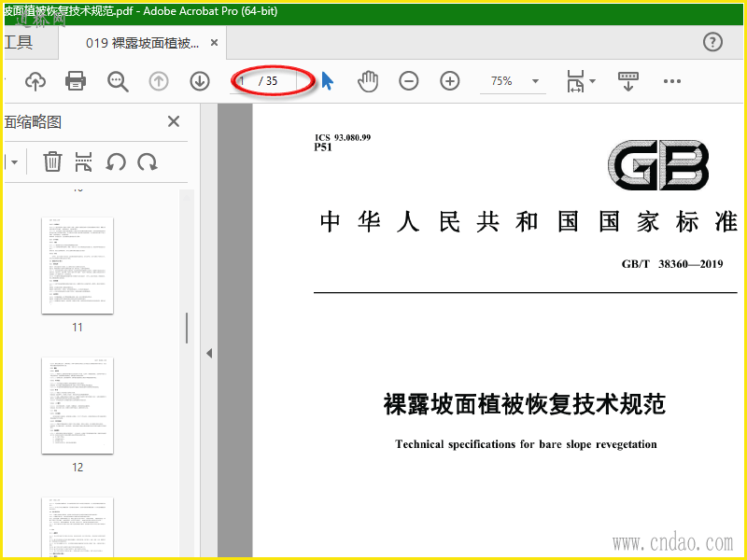Open fit page width options
Image resolution: width=747 pixels, height=560 pixels.
[575, 81]
